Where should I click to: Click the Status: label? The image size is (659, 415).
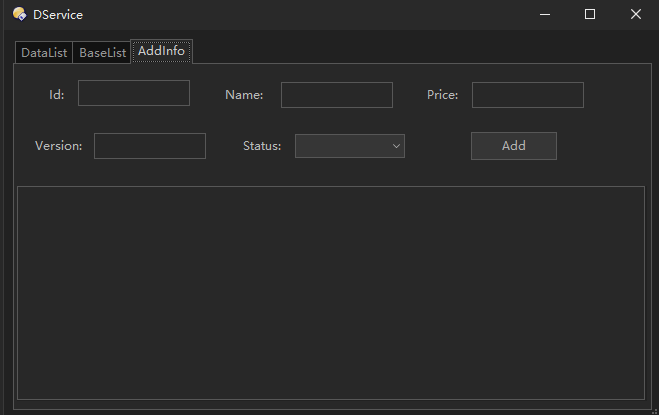(262, 146)
